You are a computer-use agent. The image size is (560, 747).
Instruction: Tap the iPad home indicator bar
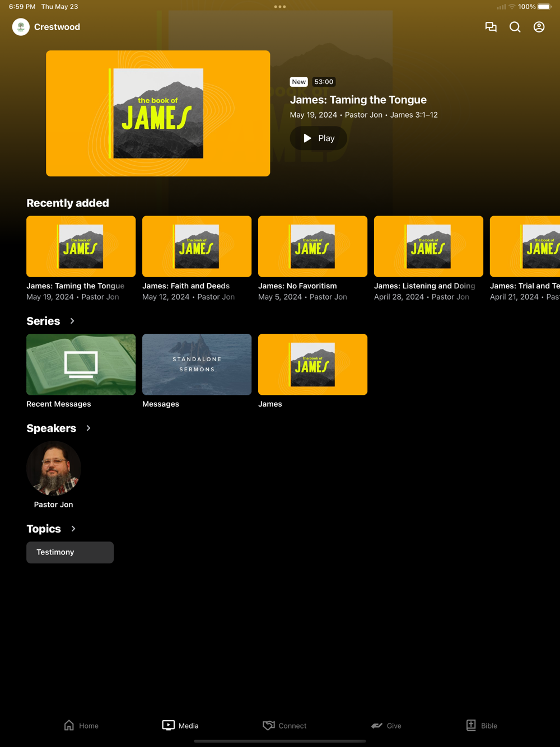click(280, 741)
